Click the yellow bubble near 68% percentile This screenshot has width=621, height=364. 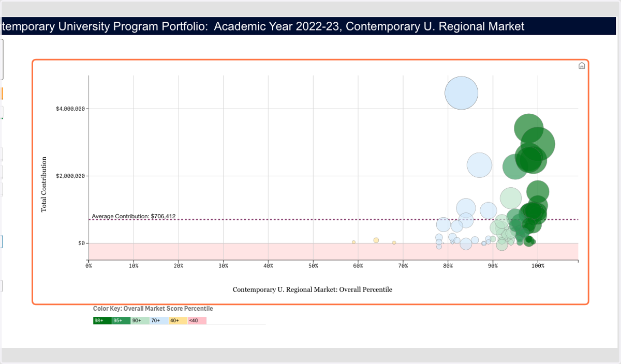394,242
